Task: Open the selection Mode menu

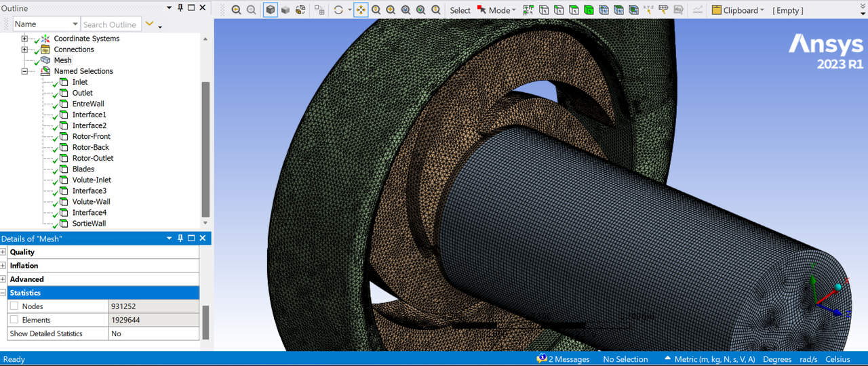Action: point(499,10)
